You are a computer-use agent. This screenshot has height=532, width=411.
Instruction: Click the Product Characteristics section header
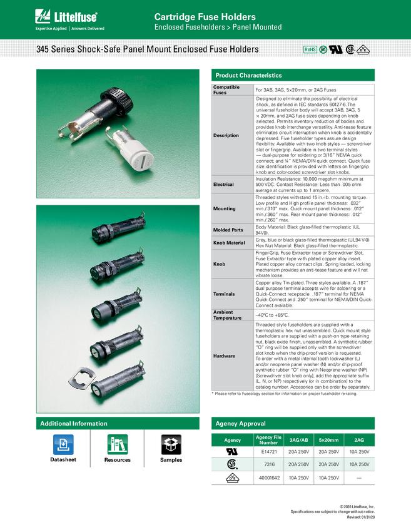(x=293, y=75)
